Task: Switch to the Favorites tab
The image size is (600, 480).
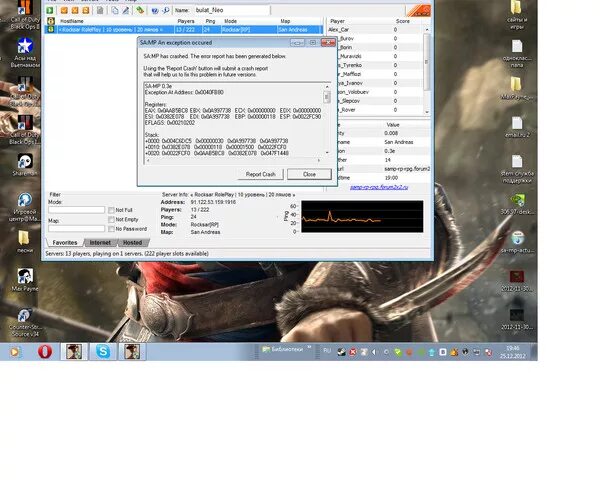Action: tap(65, 243)
